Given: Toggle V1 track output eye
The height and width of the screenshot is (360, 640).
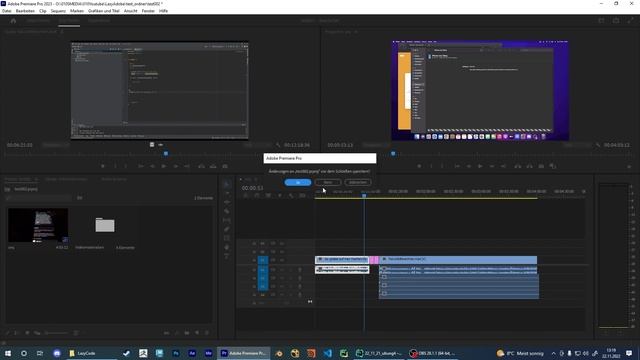Looking at the screenshot, I should click(x=281, y=260).
